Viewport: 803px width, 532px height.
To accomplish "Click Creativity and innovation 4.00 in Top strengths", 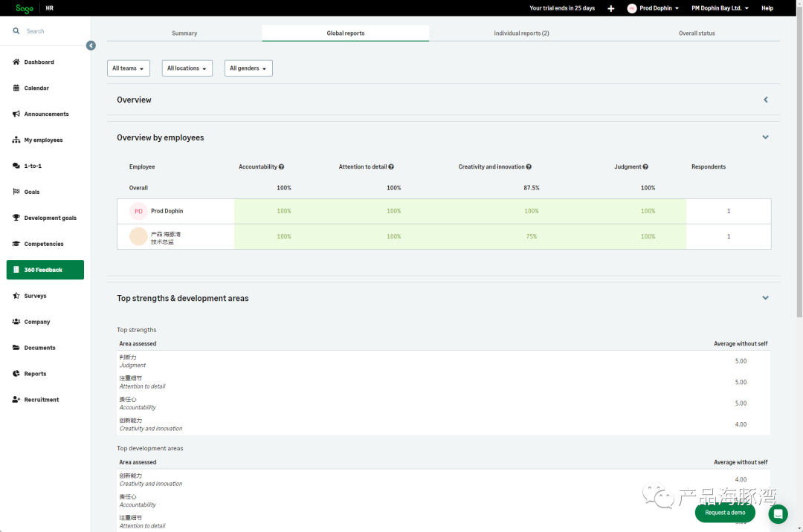I will tap(741, 424).
